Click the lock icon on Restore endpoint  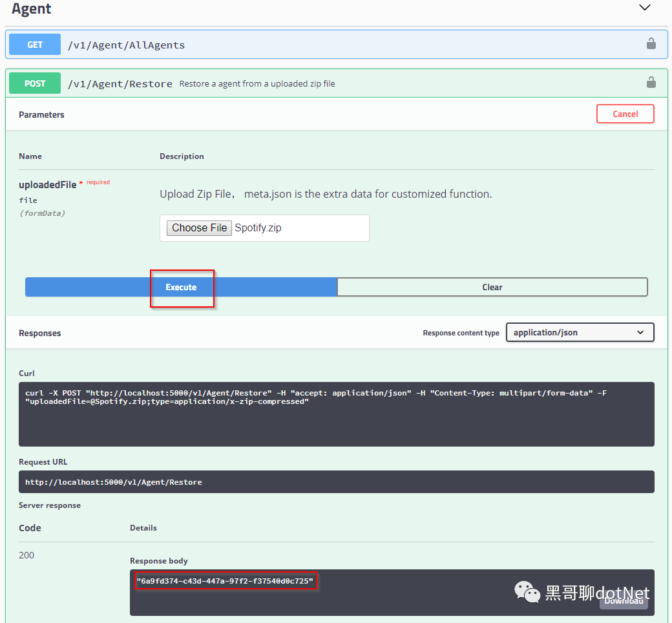point(651,82)
